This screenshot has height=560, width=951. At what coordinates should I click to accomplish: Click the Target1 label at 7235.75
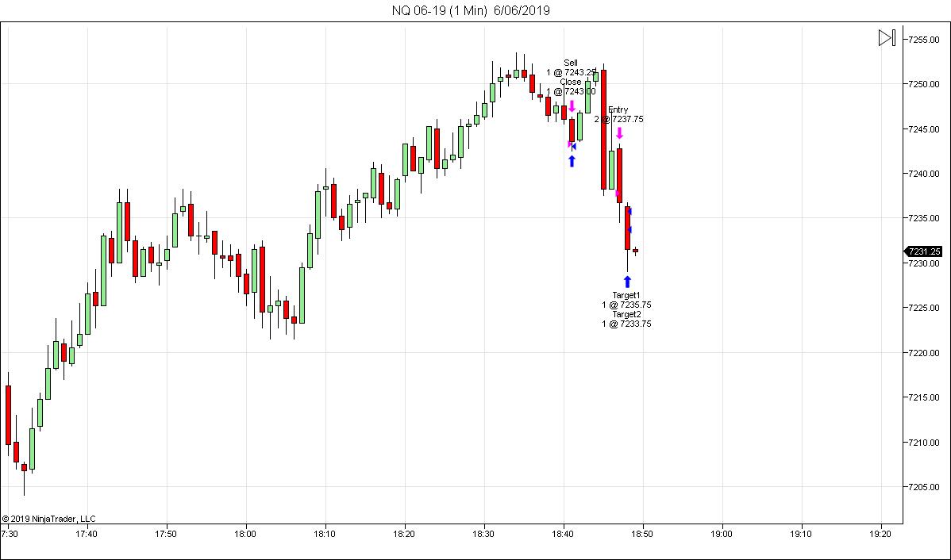pyautogui.click(x=626, y=300)
